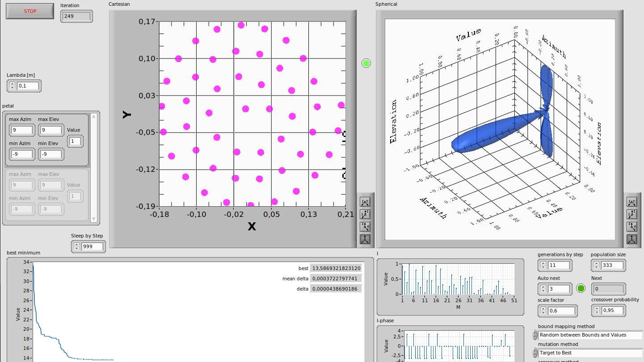Click best value 13,5869321823120
The width and height of the screenshot is (644, 362).
point(336,268)
